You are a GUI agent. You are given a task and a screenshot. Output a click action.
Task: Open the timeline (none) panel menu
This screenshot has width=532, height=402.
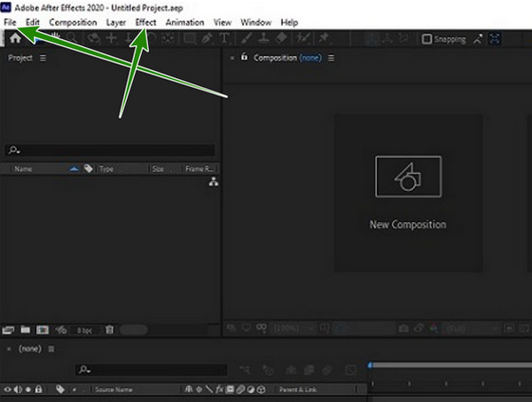point(51,349)
